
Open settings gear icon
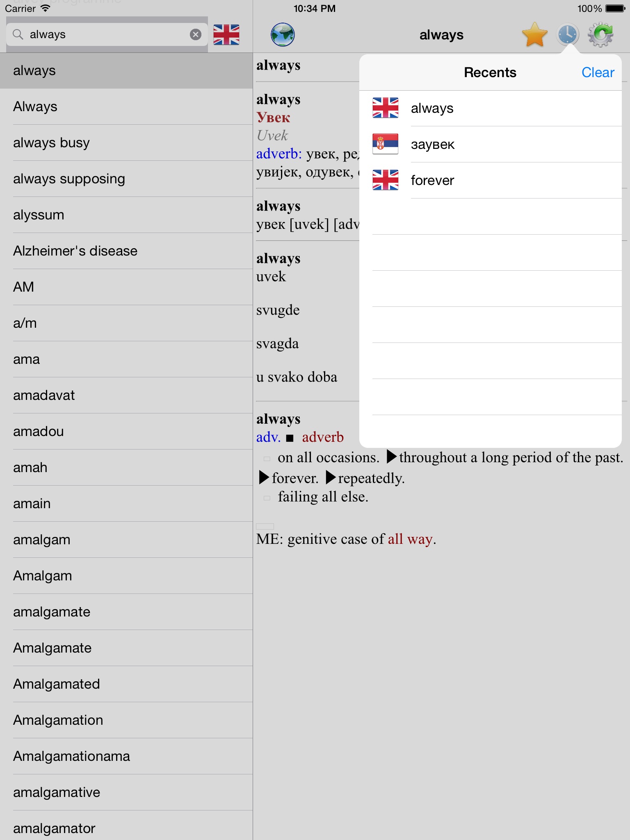pos(600,35)
